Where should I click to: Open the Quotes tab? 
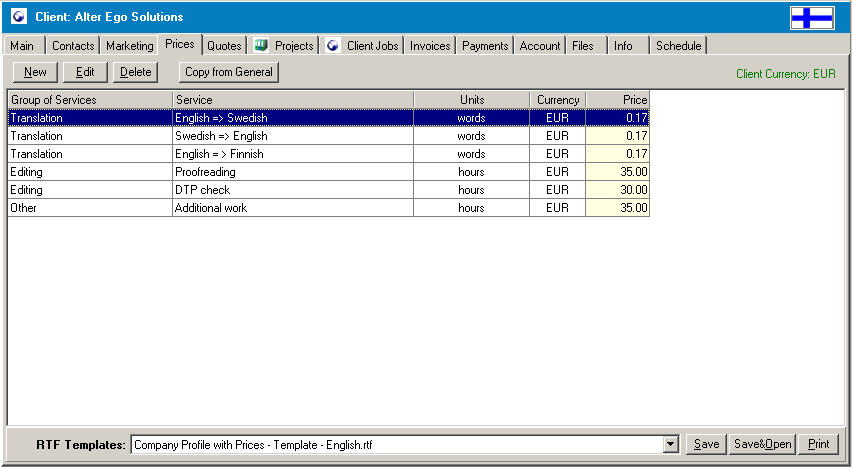point(224,46)
